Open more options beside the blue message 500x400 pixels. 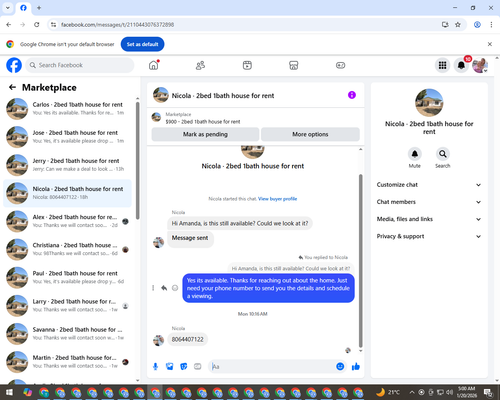point(153,288)
